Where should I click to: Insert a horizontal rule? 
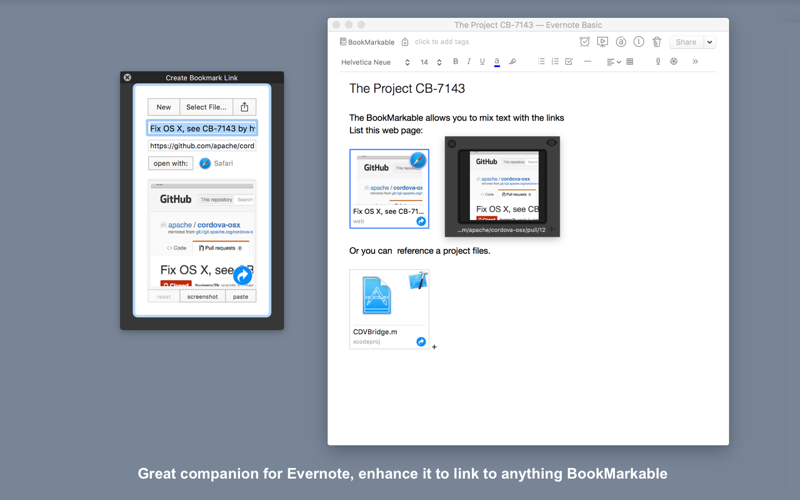588,62
